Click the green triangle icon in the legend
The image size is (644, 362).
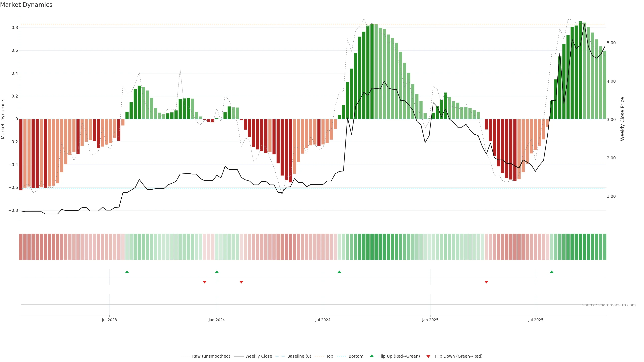pos(372,356)
